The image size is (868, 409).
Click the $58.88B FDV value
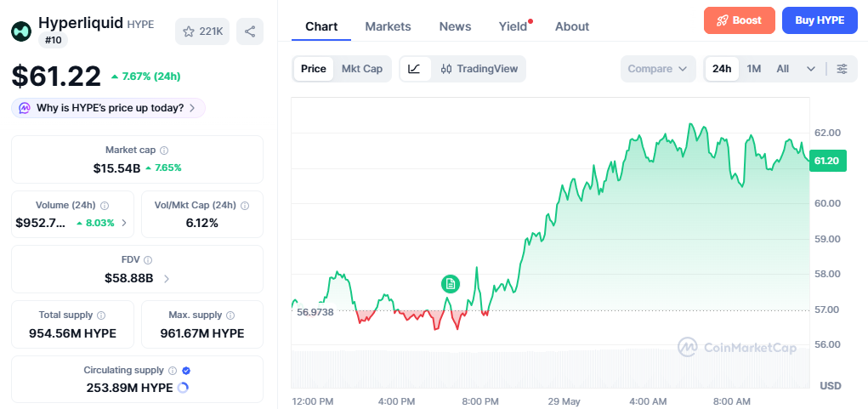point(129,278)
